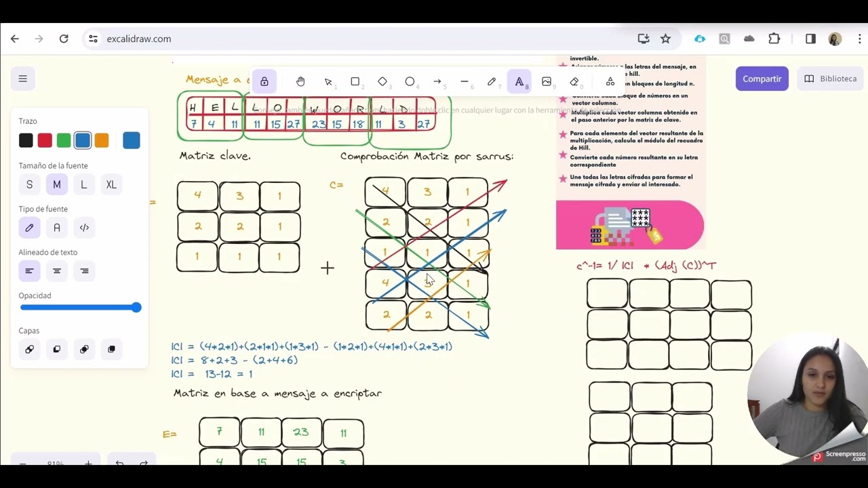
Task: Open the more tools shapes icon
Action: coord(610,81)
